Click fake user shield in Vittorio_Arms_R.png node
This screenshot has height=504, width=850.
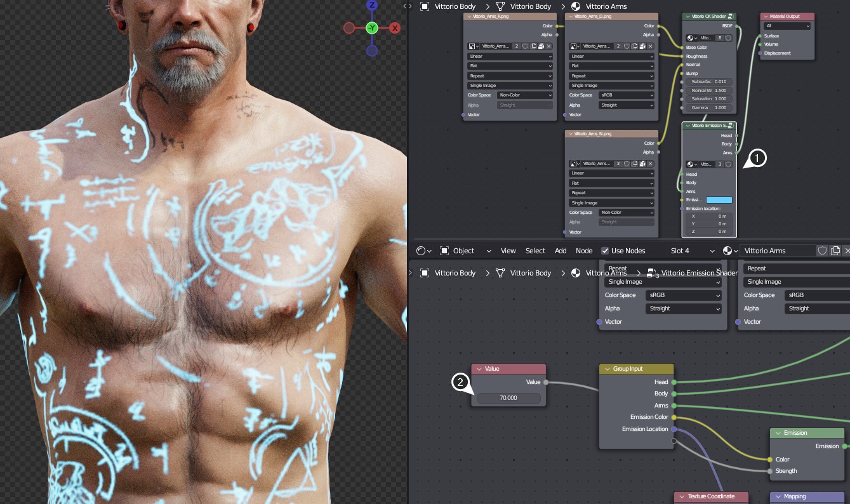pos(525,46)
